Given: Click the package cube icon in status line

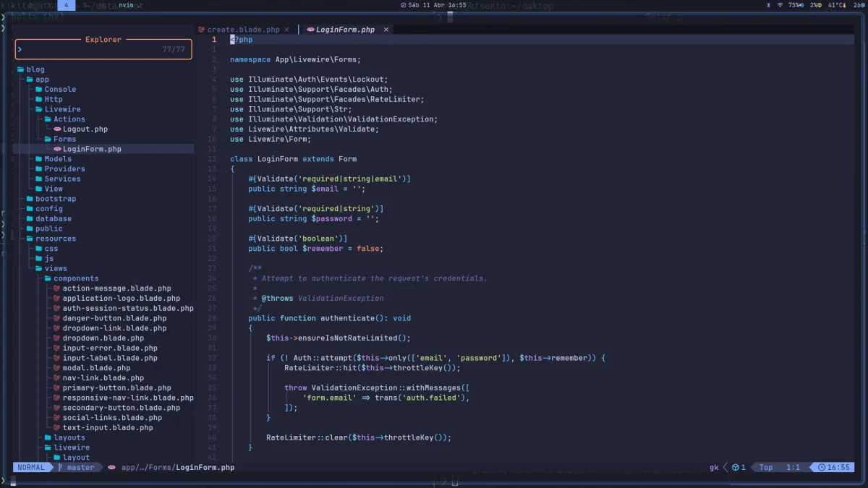Looking at the screenshot, I should pos(735,467).
